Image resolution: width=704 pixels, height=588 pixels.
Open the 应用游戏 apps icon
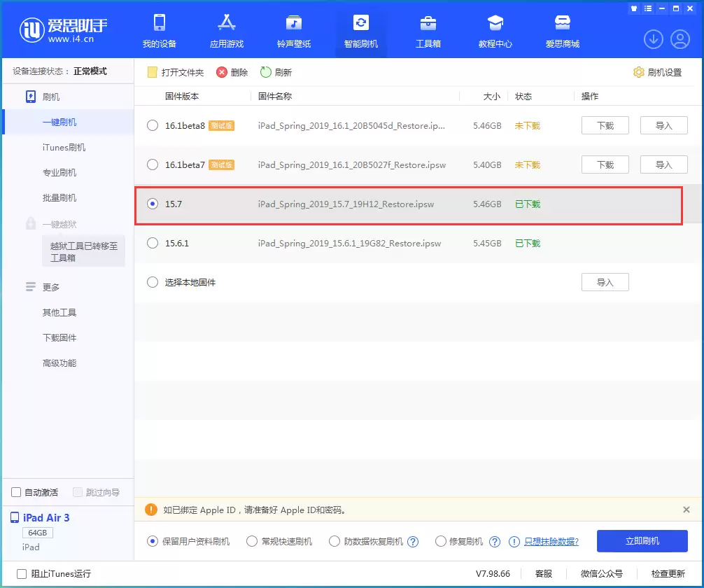click(226, 22)
